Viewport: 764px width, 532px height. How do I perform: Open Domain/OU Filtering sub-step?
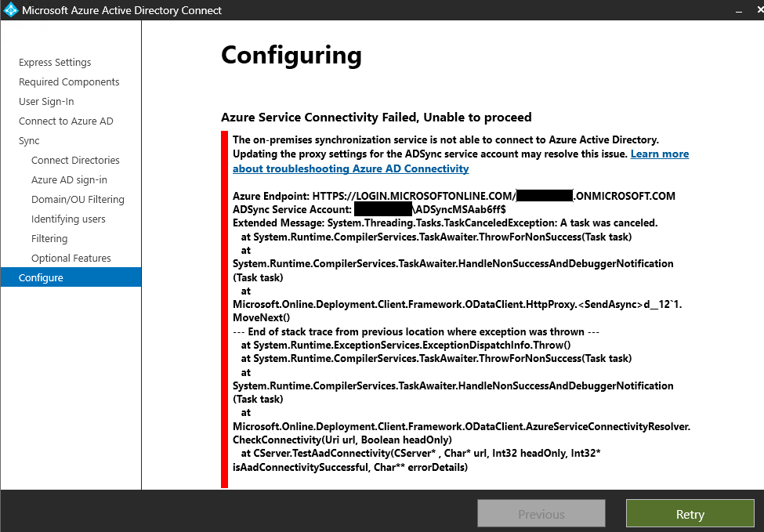click(78, 199)
